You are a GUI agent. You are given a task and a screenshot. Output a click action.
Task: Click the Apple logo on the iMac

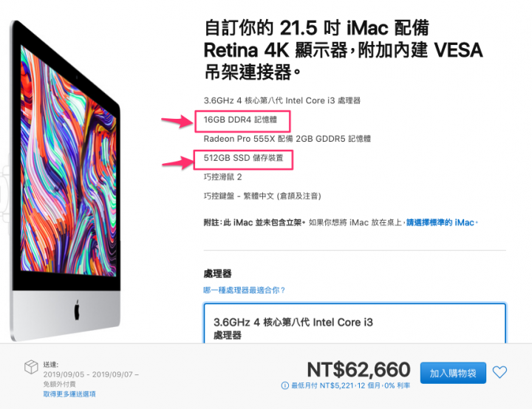point(78,310)
